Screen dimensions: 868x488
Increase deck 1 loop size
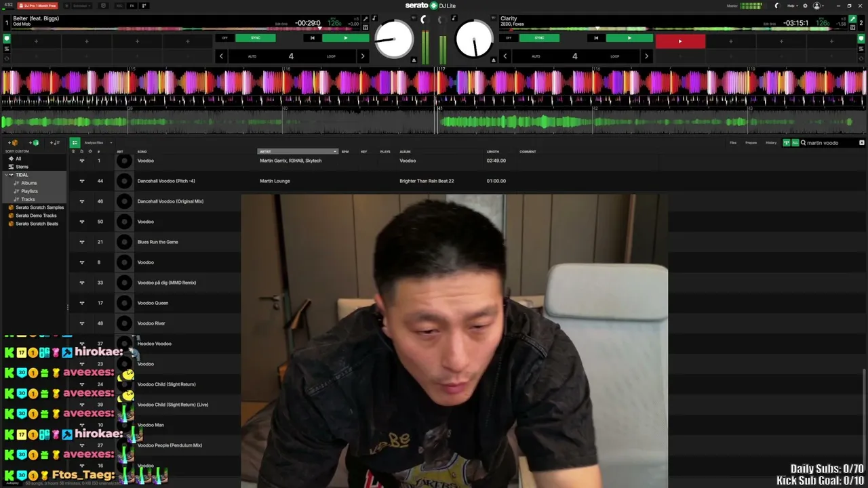click(x=362, y=56)
